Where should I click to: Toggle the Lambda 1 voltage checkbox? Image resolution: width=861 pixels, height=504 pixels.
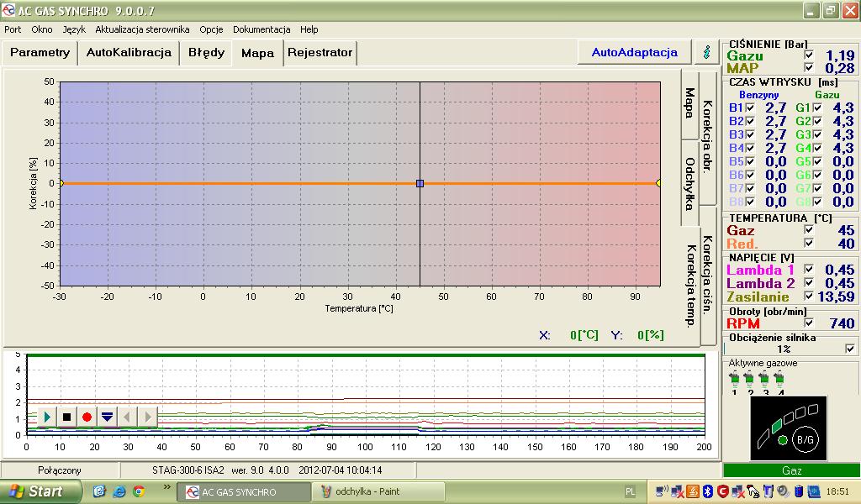point(809,270)
